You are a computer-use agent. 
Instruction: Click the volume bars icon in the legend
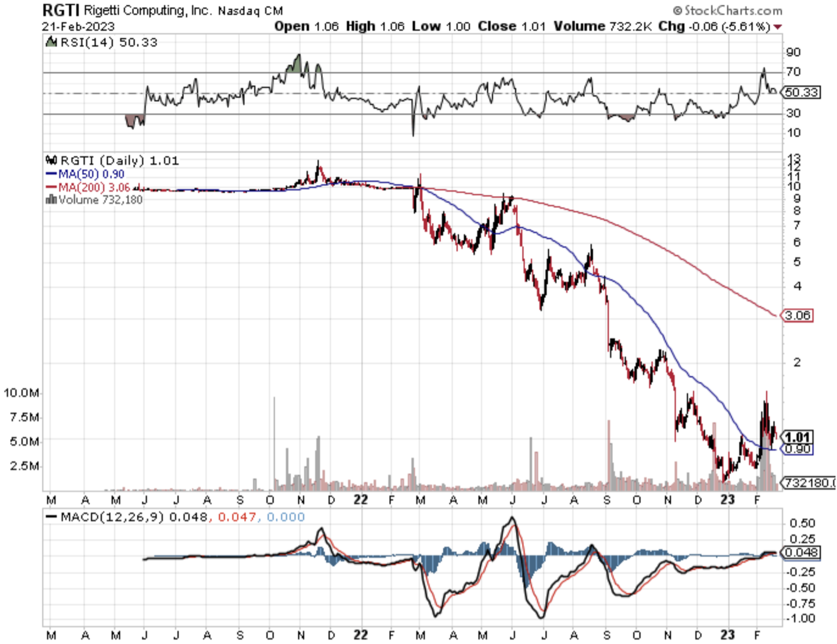(x=52, y=200)
